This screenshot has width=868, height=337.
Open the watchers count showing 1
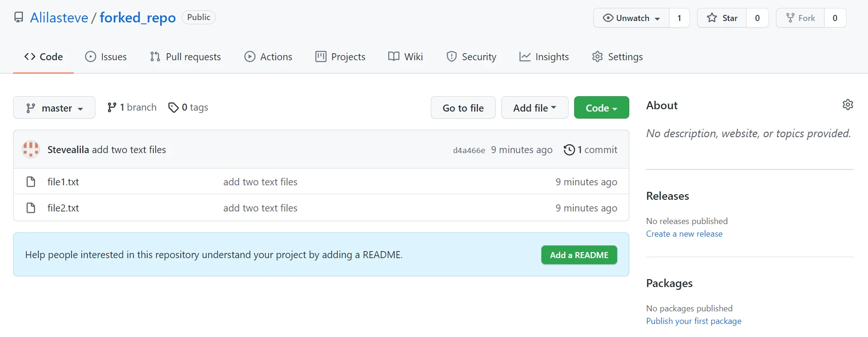pos(679,18)
